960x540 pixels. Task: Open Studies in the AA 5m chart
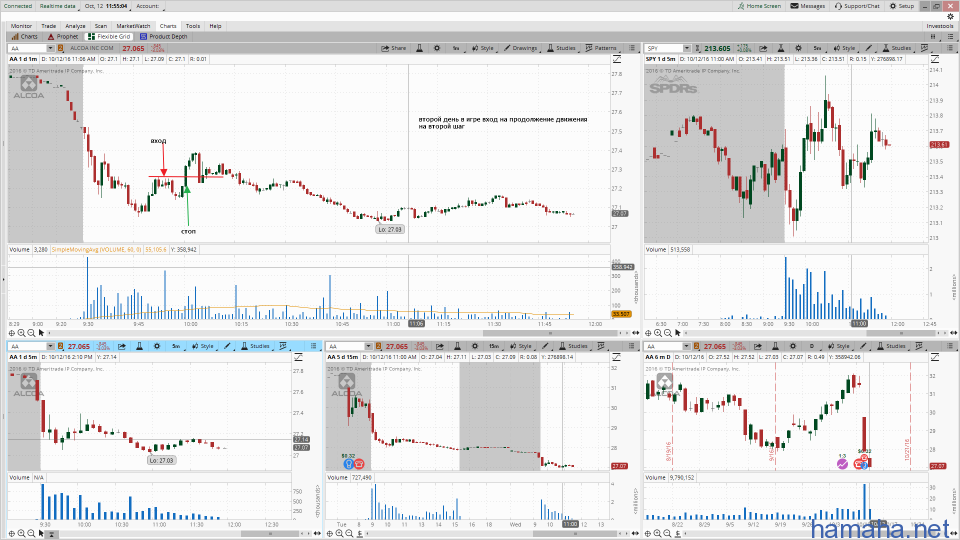coord(255,346)
